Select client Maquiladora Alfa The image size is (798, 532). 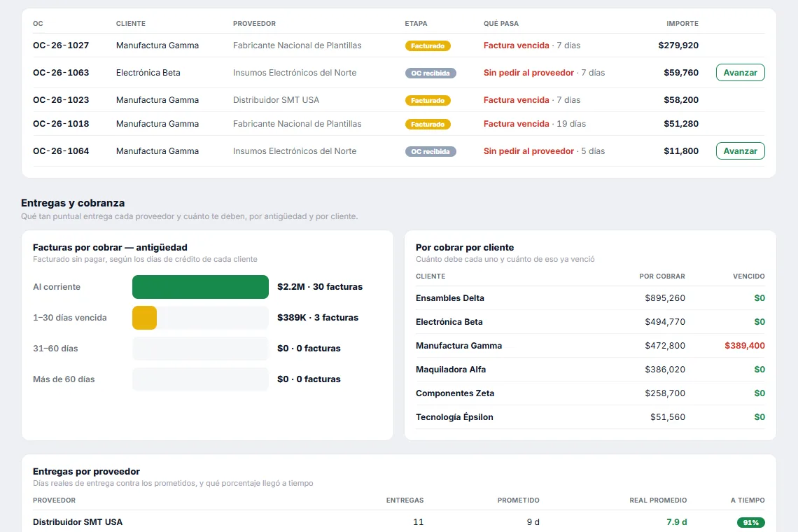pyautogui.click(x=451, y=370)
